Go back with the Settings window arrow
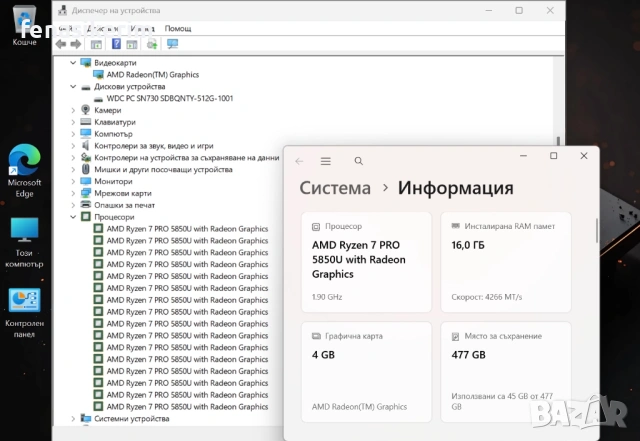The height and width of the screenshot is (441, 640). coord(299,161)
